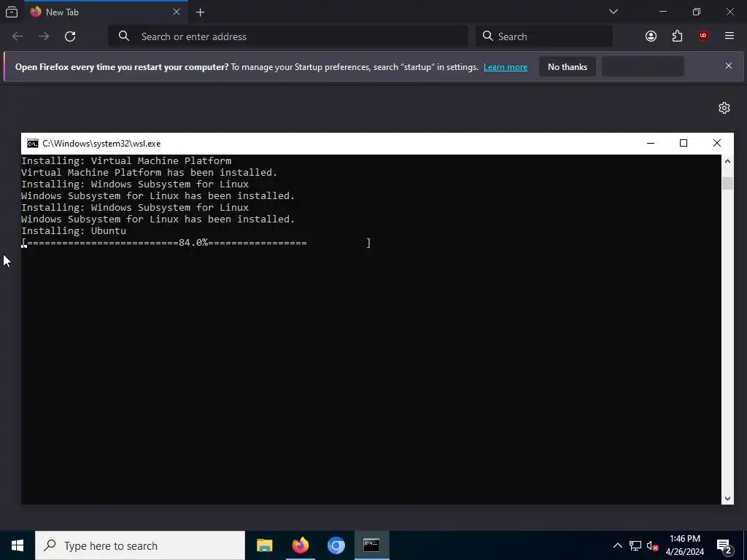This screenshot has height=560, width=747.
Task: Click the wsl.exe console window icon
Action: [x=32, y=144]
